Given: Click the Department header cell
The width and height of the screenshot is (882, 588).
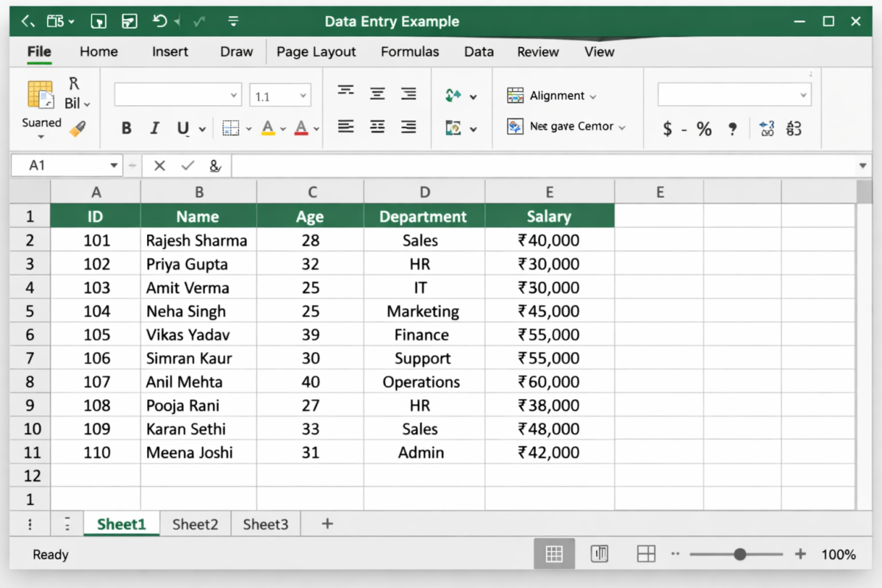Looking at the screenshot, I should 423,217.
